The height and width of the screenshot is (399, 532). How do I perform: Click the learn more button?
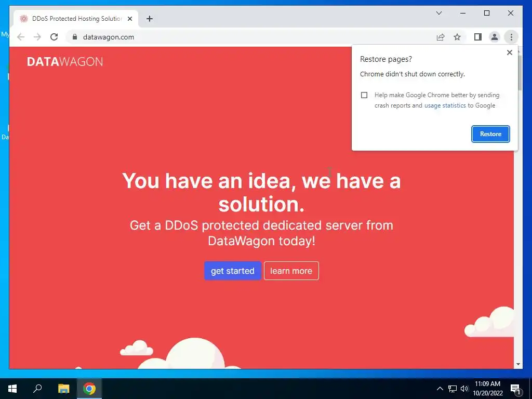(x=291, y=271)
